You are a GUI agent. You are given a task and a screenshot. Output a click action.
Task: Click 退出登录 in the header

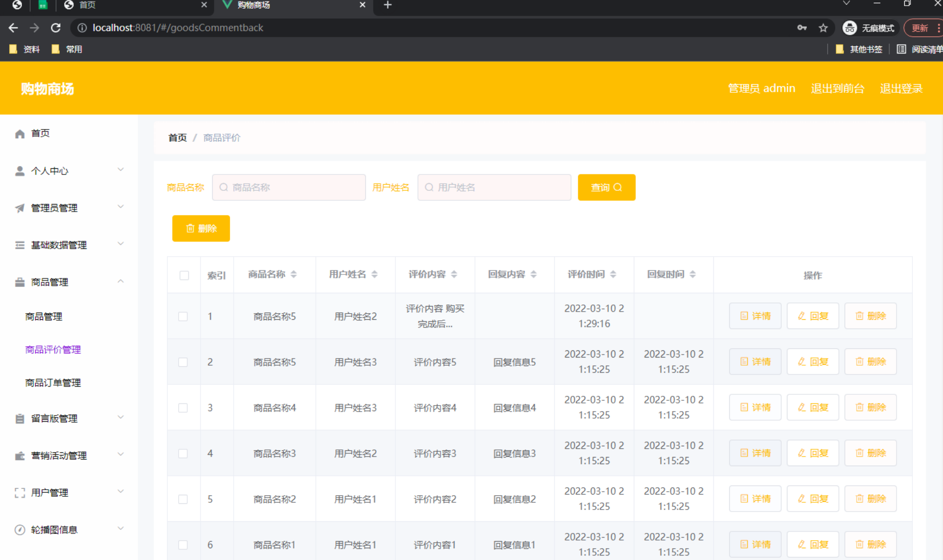point(901,89)
